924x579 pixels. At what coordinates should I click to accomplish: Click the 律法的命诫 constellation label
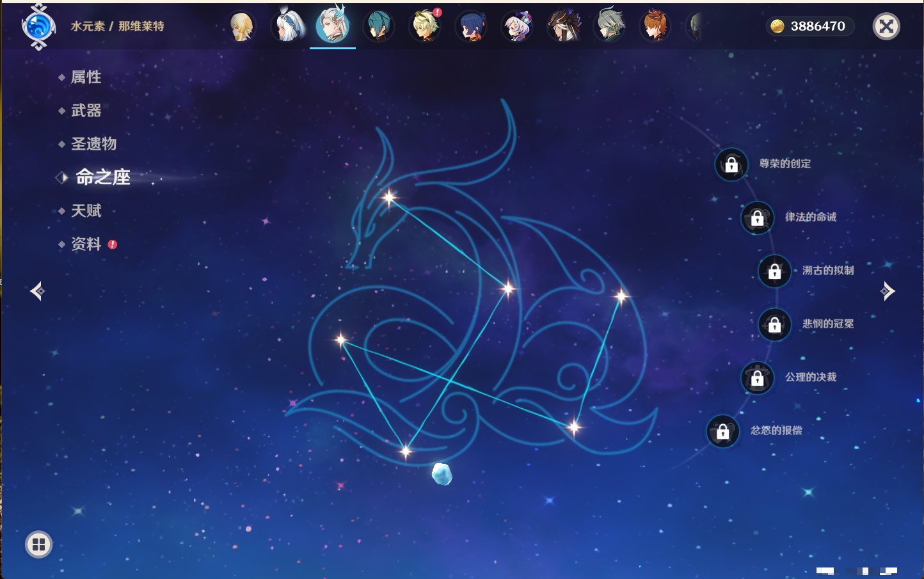810,218
